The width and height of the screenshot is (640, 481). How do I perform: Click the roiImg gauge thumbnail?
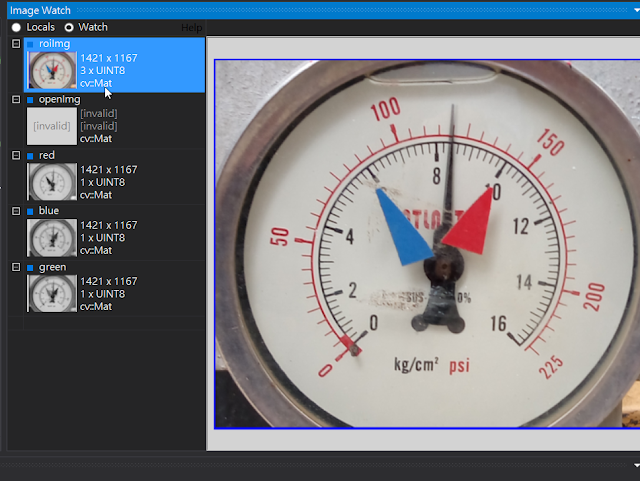coord(52,70)
